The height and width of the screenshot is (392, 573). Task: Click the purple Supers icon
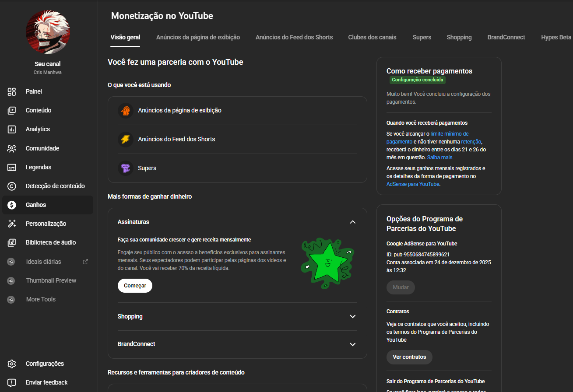tap(125, 168)
